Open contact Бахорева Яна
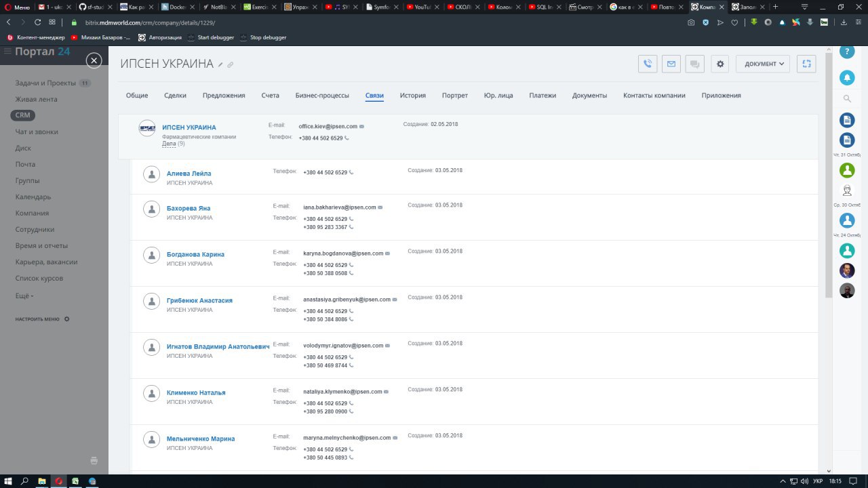Screen dimensions: 868x488 189,208
